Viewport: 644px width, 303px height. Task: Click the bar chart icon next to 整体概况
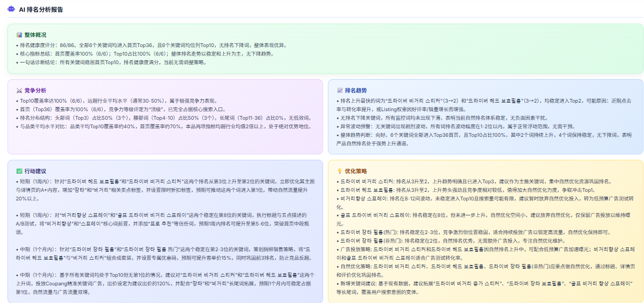click(19, 35)
